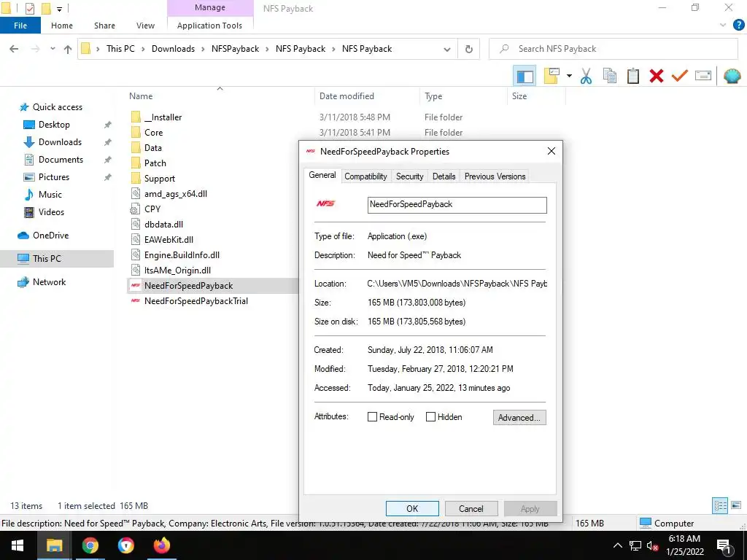Open the Windows Start menu
The height and width of the screenshot is (560, 747).
tap(18, 545)
